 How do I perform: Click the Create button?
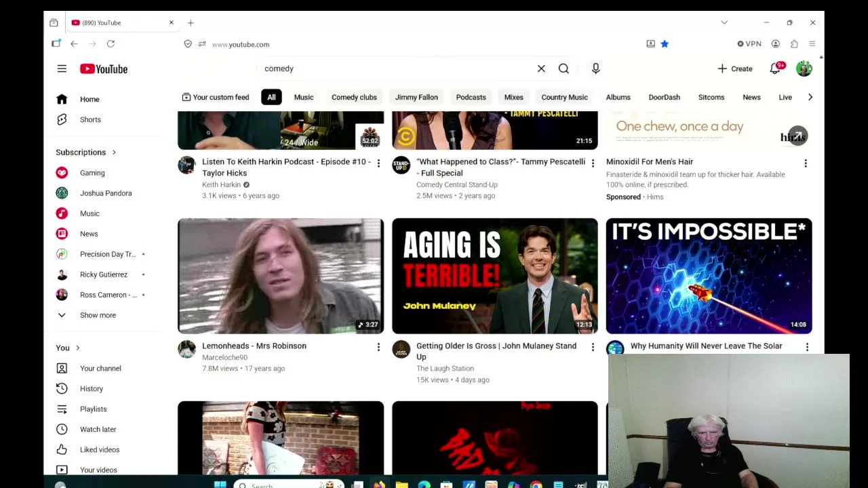pos(735,68)
